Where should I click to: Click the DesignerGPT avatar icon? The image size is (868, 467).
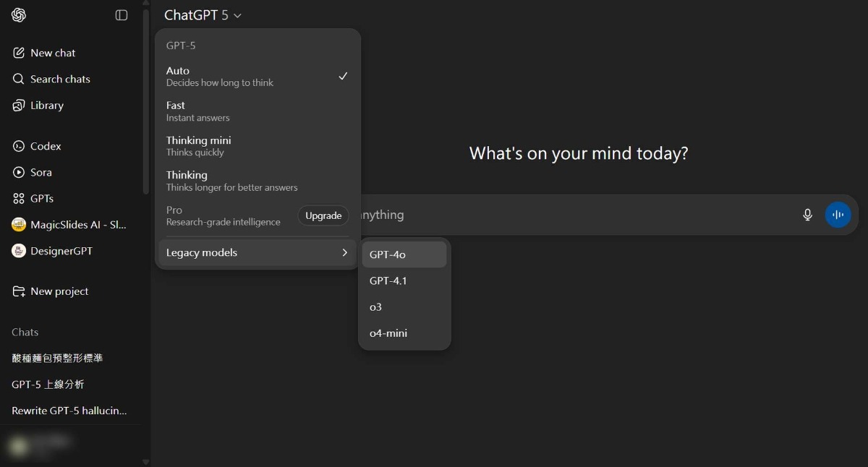(x=19, y=251)
